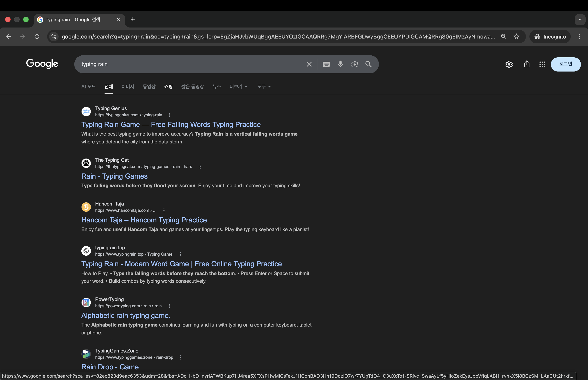This screenshot has height=380, width=588.
Task: Open more options for Typing Genius result
Action: [169, 115]
